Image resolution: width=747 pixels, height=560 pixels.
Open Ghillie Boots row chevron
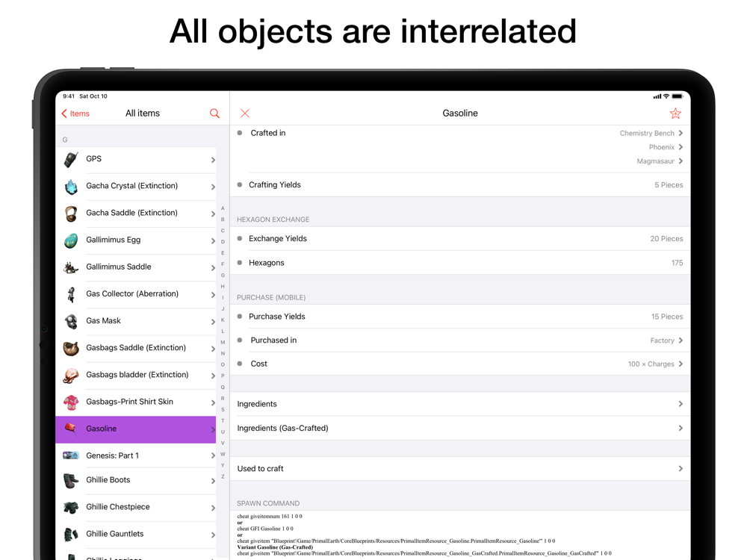[x=213, y=481]
